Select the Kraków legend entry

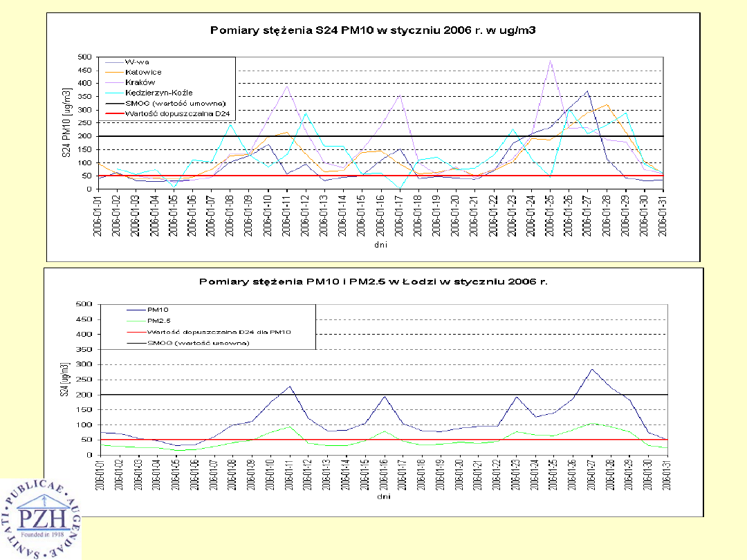click(140, 82)
